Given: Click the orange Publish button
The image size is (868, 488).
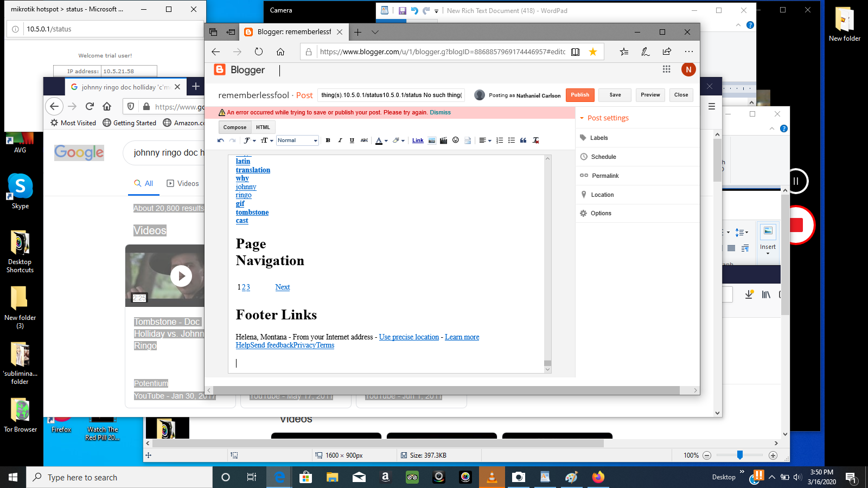Looking at the screenshot, I should (580, 95).
